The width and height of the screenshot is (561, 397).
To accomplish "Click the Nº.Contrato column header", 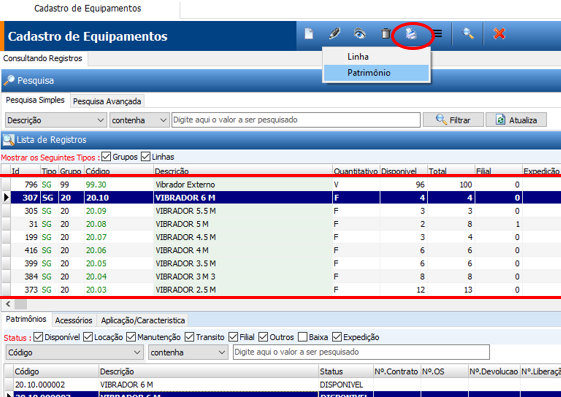I will click(x=396, y=372).
